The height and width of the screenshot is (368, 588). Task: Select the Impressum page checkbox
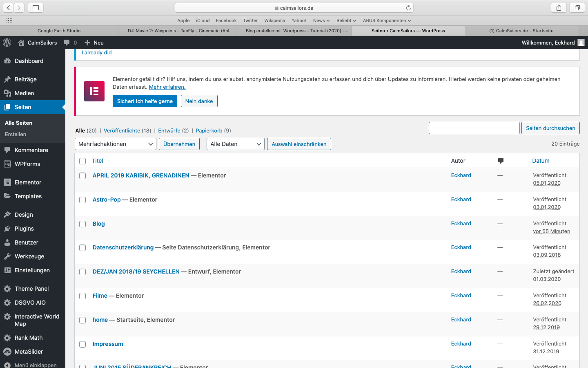82,344
